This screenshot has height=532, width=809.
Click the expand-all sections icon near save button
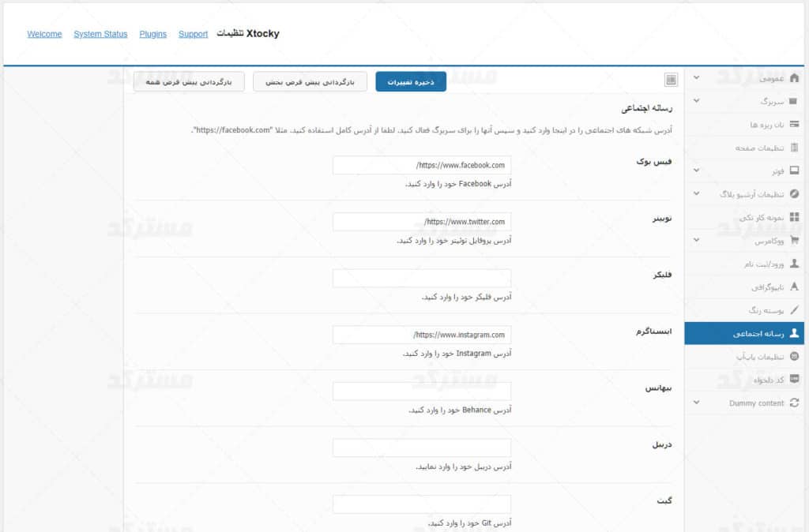pyautogui.click(x=671, y=80)
